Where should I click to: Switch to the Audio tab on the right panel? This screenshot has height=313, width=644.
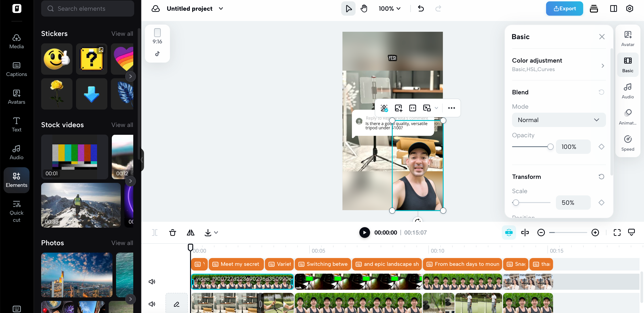pos(628,91)
